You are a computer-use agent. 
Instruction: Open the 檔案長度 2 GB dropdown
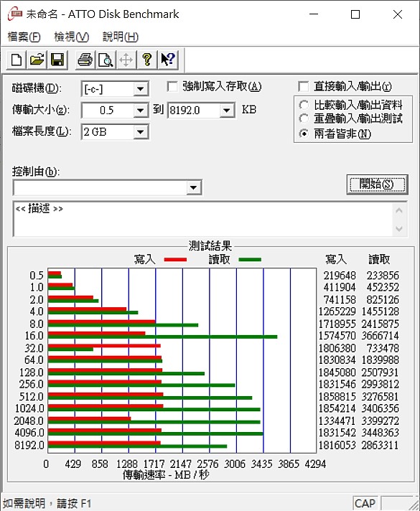coord(141,132)
